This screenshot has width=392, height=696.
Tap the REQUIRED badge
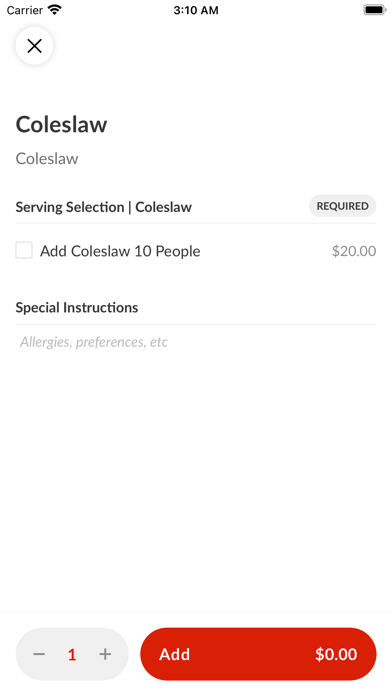342,206
